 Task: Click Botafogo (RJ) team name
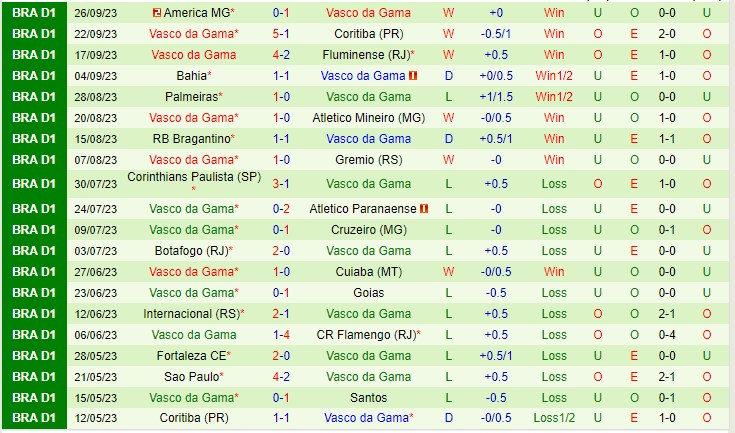tap(191, 251)
